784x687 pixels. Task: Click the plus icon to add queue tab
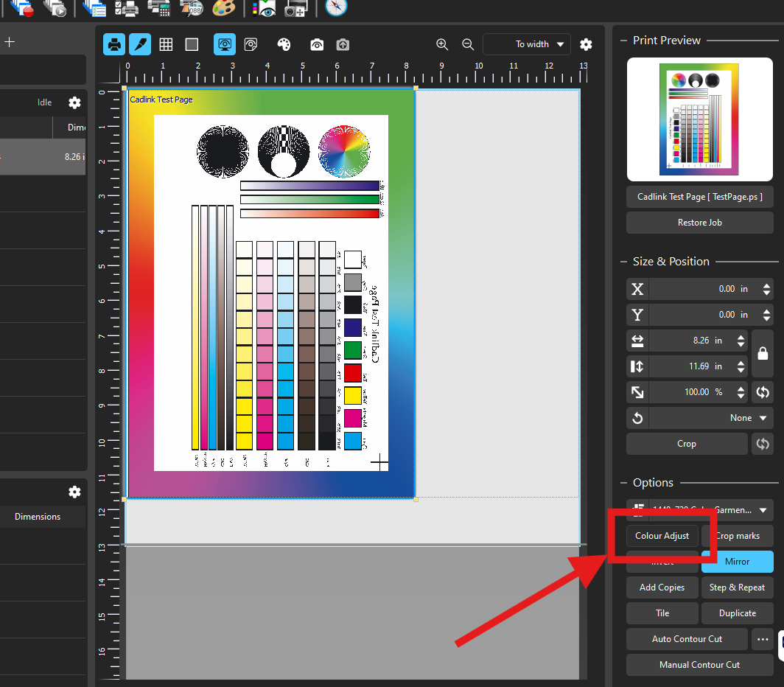(x=10, y=42)
